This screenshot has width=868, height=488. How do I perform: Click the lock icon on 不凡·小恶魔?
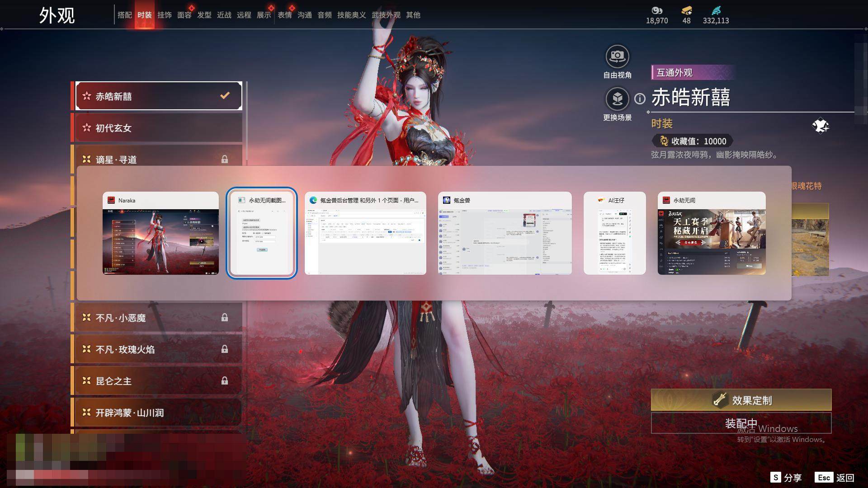225,317
